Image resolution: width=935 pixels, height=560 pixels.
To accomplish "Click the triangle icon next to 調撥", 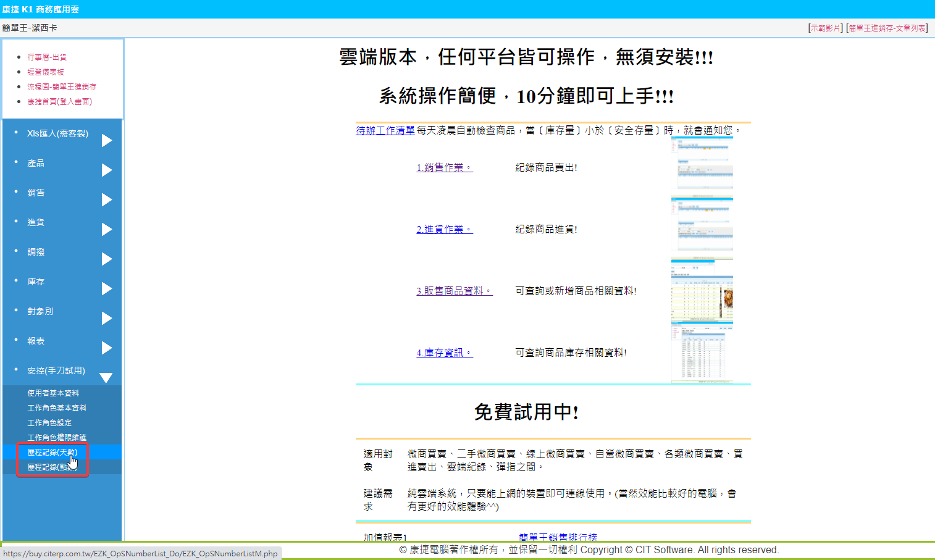I will 107,259.
